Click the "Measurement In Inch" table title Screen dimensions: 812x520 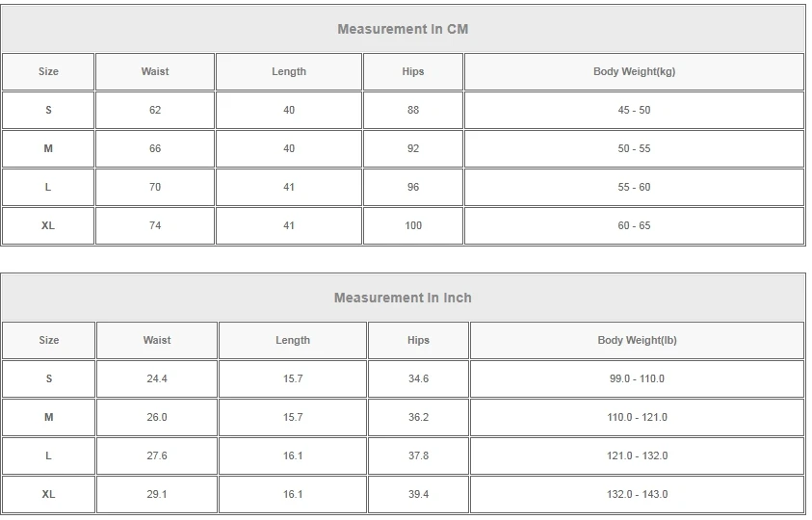coord(403,298)
